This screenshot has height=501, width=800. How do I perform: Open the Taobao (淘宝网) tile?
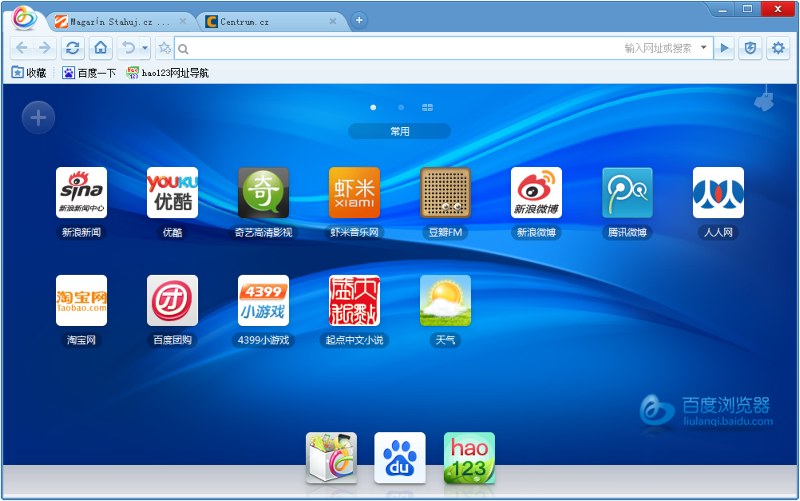81,300
